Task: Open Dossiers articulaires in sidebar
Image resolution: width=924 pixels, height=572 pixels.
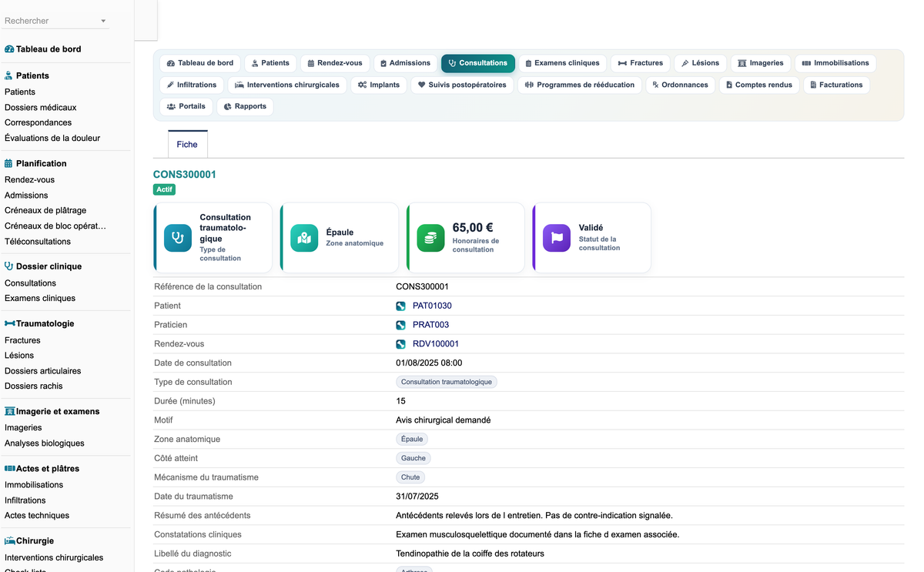Action: [x=43, y=370]
